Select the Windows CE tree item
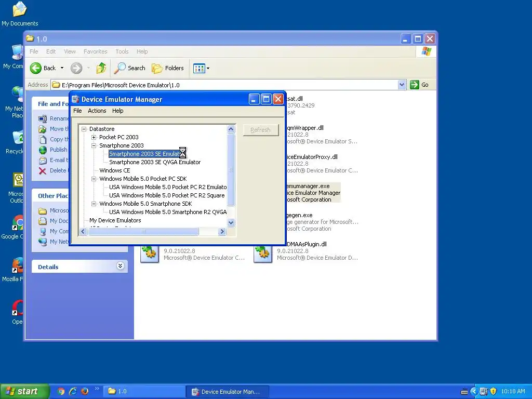Screen dimensions: 532x399 point(115,170)
